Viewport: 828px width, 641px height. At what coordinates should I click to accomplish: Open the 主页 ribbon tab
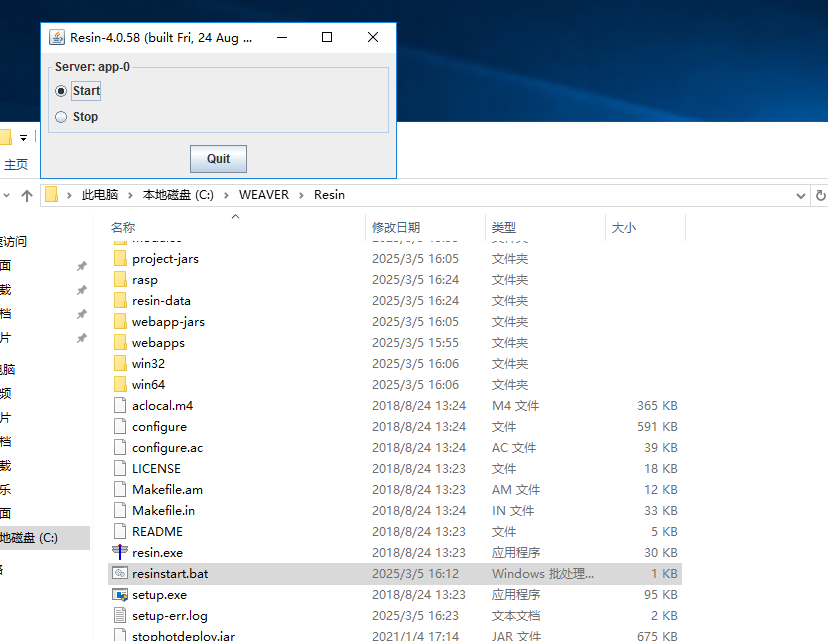tap(16, 165)
